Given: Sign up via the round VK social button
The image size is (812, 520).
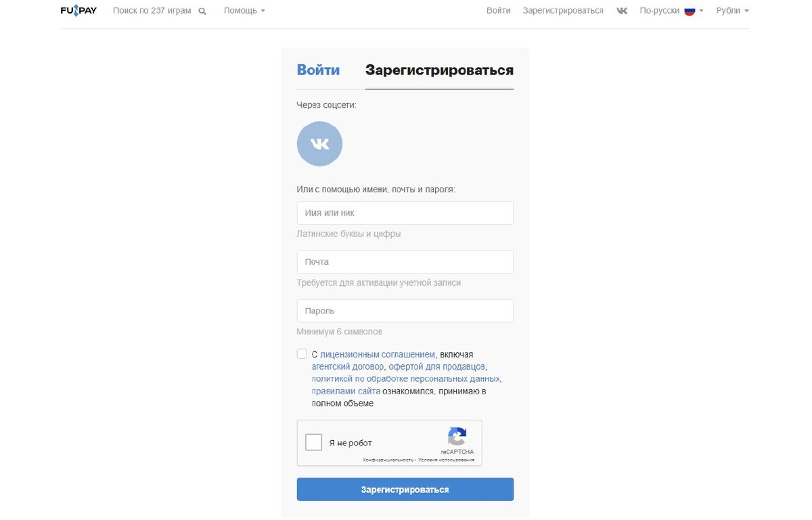Looking at the screenshot, I should [319, 144].
